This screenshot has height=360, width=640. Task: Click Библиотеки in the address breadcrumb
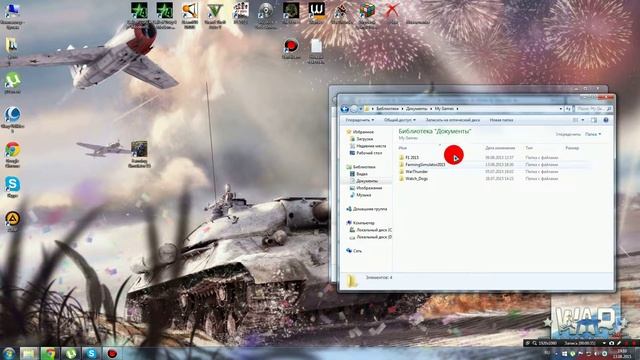(387, 109)
